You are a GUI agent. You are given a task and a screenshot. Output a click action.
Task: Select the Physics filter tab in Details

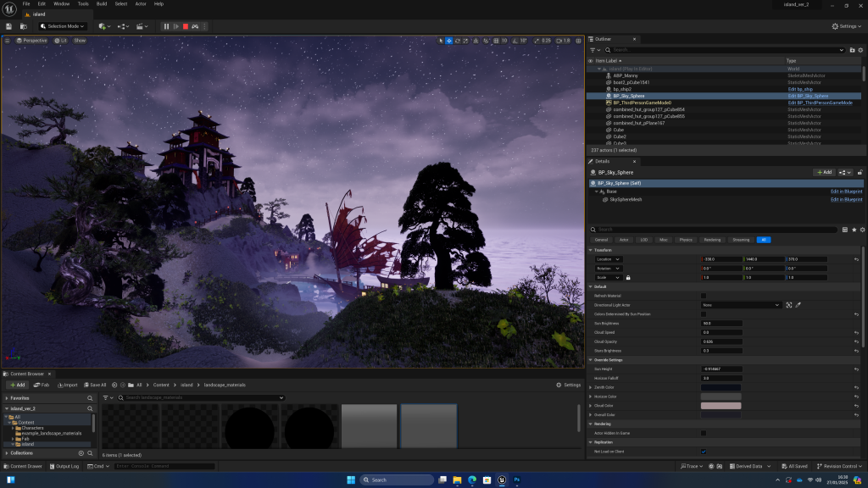pos(685,240)
